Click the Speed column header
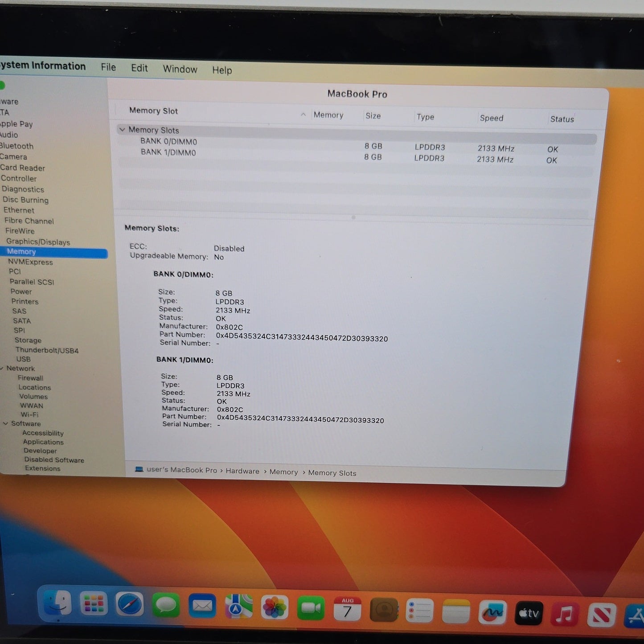The width and height of the screenshot is (644, 644). (492, 118)
